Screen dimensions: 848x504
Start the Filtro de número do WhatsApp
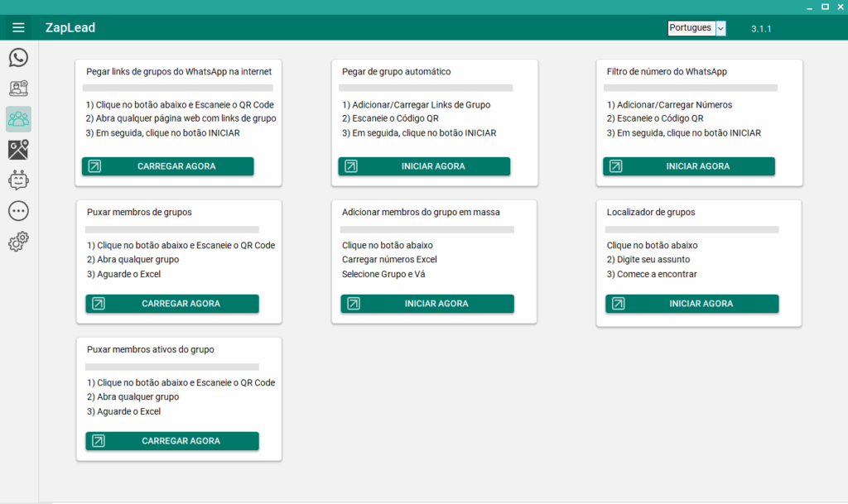(689, 166)
